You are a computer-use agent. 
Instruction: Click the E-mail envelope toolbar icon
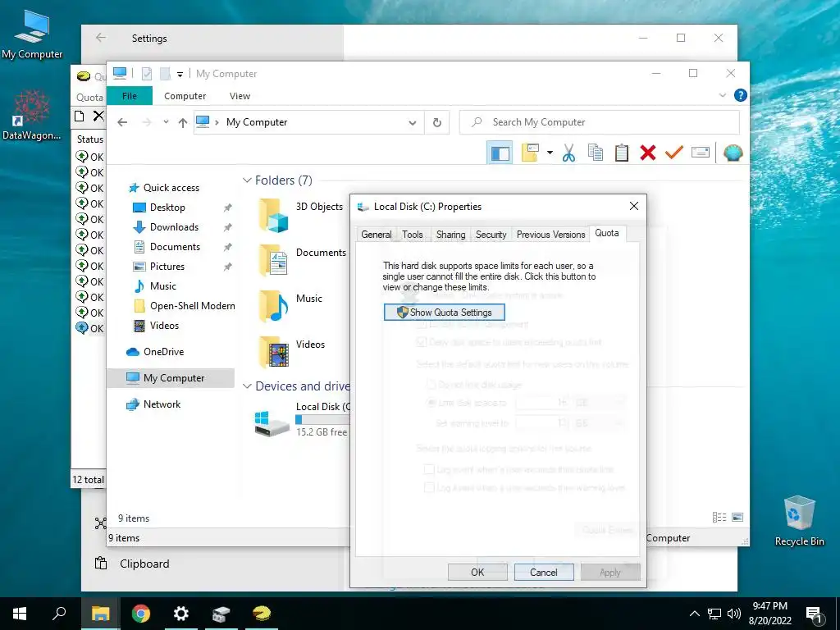(701, 153)
